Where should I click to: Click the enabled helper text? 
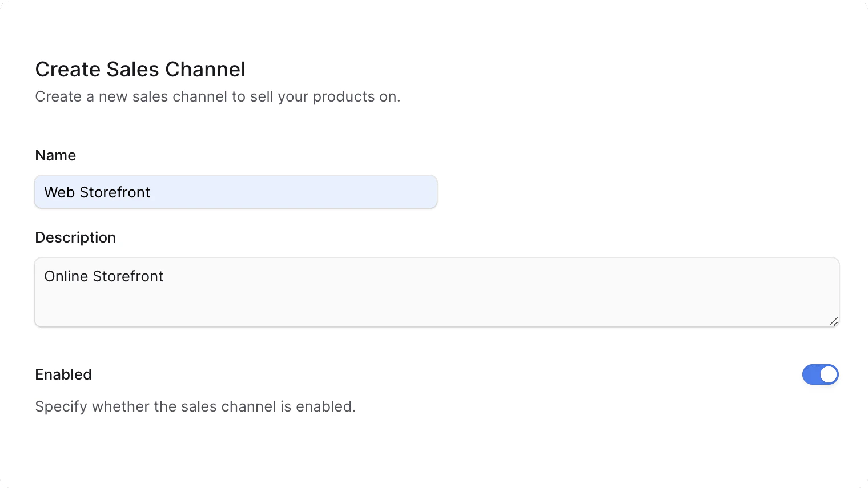tap(195, 406)
